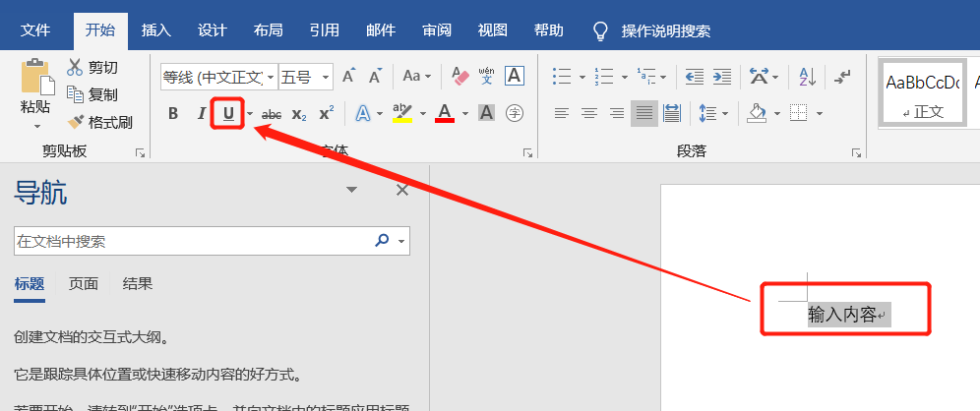The height and width of the screenshot is (411, 980).
Task: Switch to the 布局 ribbon tab
Action: 269,29
